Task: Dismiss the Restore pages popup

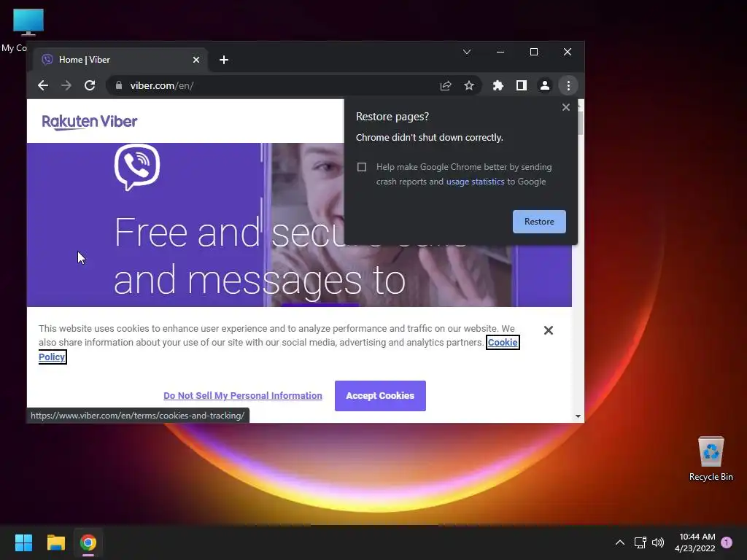Action: [566, 107]
